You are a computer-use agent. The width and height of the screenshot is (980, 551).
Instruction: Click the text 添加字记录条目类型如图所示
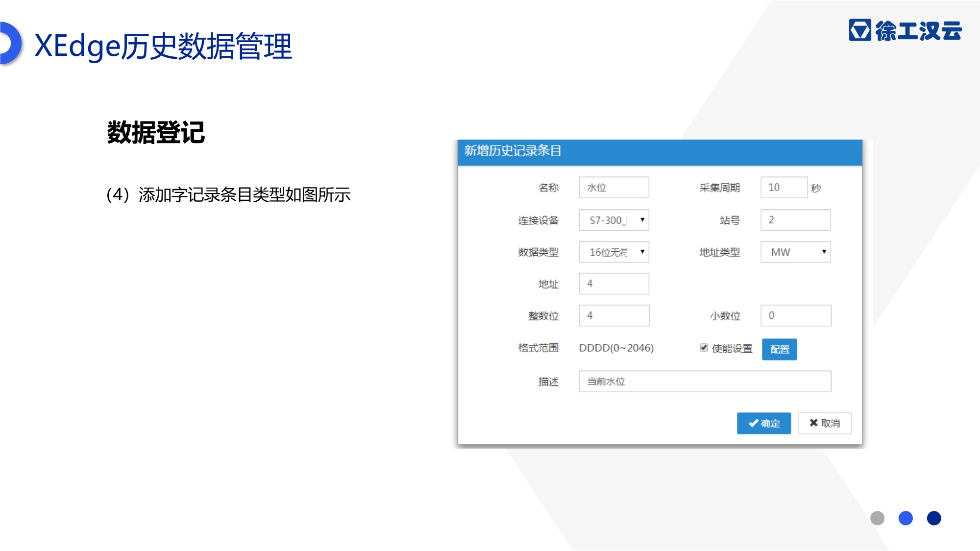pyautogui.click(x=245, y=195)
